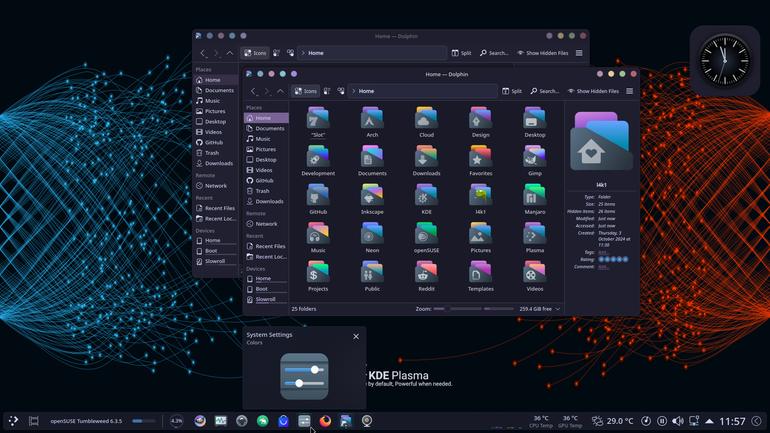Select Pictures in back Dolphin Places
Screen dimensions: 770x433
[x=216, y=111]
